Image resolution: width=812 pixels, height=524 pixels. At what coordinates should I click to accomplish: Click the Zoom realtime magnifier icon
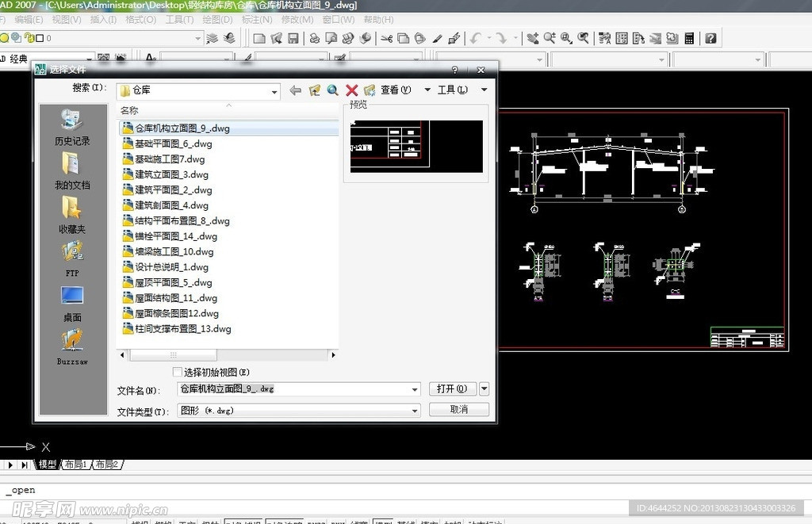pos(550,38)
